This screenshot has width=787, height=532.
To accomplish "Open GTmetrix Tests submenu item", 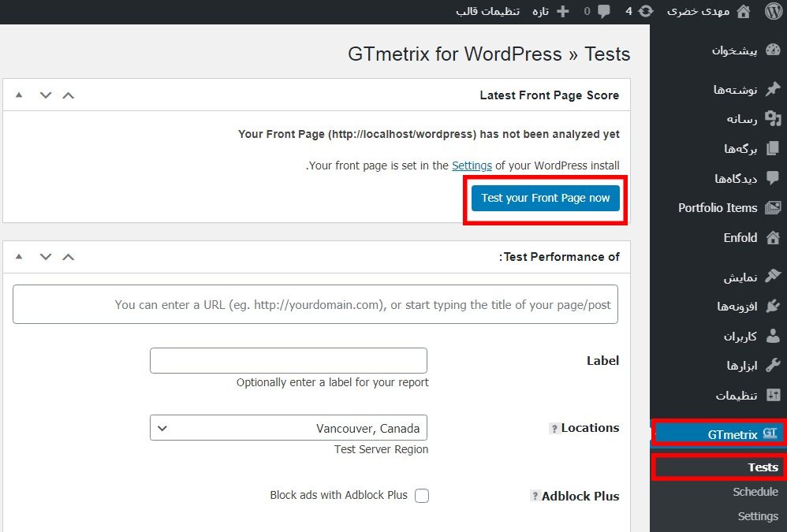I will [763, 467].
